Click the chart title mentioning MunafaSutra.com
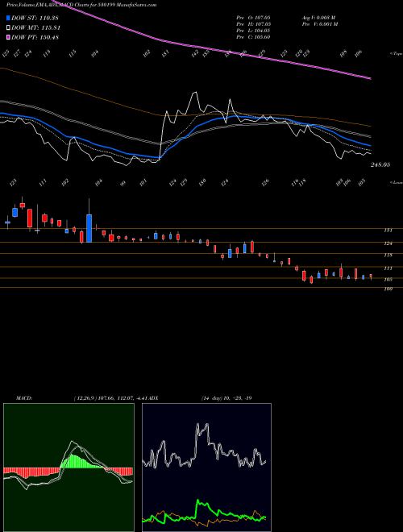 [81, 5]
